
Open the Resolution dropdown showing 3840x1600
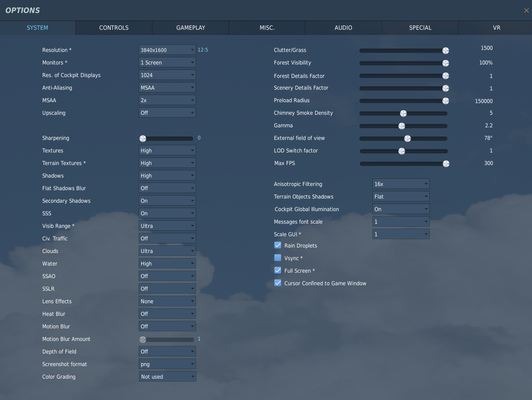tap(167, 50)
